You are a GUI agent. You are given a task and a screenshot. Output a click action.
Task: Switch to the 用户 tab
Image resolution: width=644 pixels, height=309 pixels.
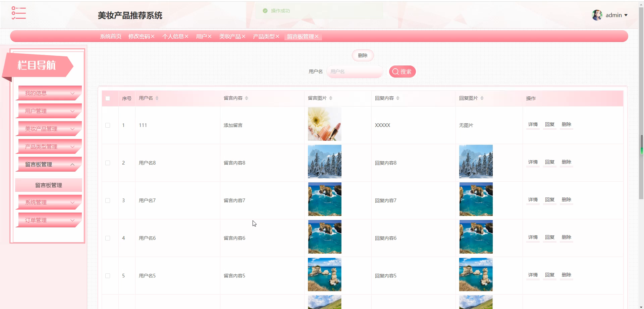click(201, 36)
